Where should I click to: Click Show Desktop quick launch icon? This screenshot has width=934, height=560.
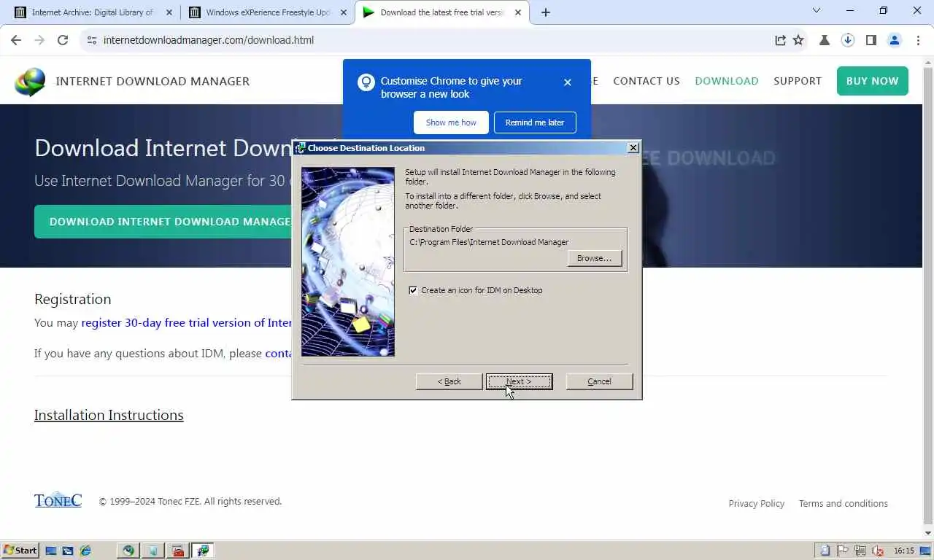pyautogui.click(x=51, y=551)
